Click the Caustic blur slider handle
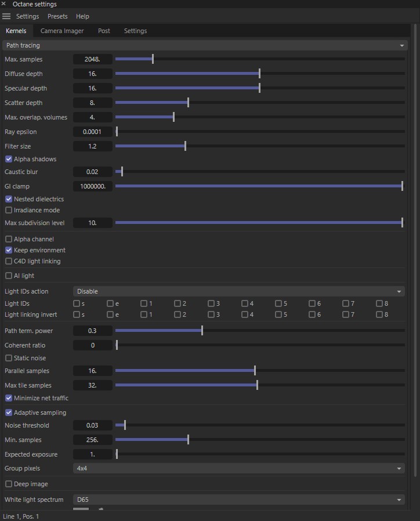Screen dimensions: 420x521 click(122, 172)
